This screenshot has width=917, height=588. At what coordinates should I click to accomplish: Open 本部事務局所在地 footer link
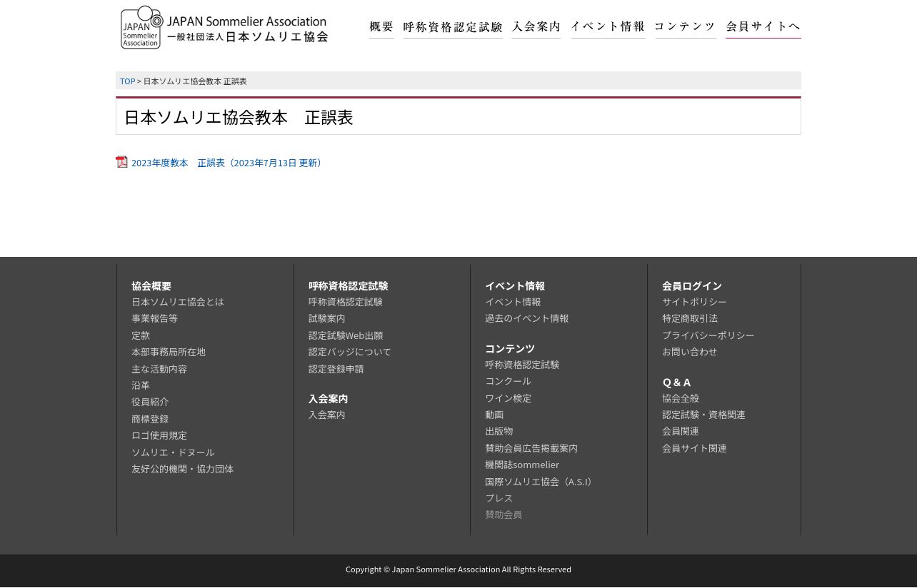pyautogui.click(x=169, y=352)
